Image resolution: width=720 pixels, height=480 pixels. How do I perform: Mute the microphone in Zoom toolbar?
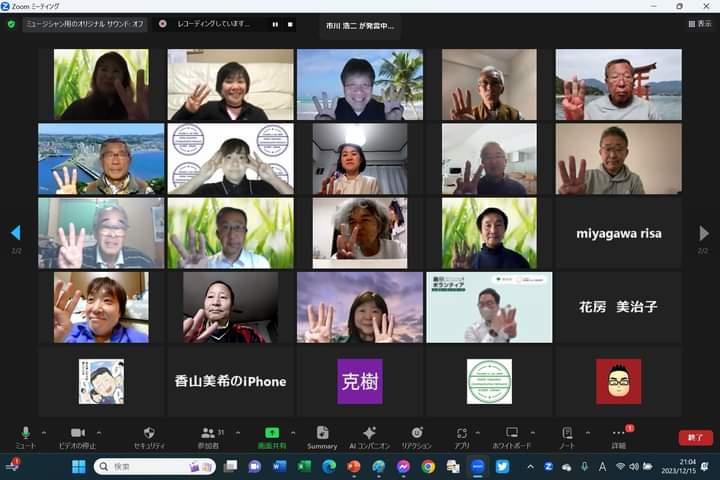[25, 436]
